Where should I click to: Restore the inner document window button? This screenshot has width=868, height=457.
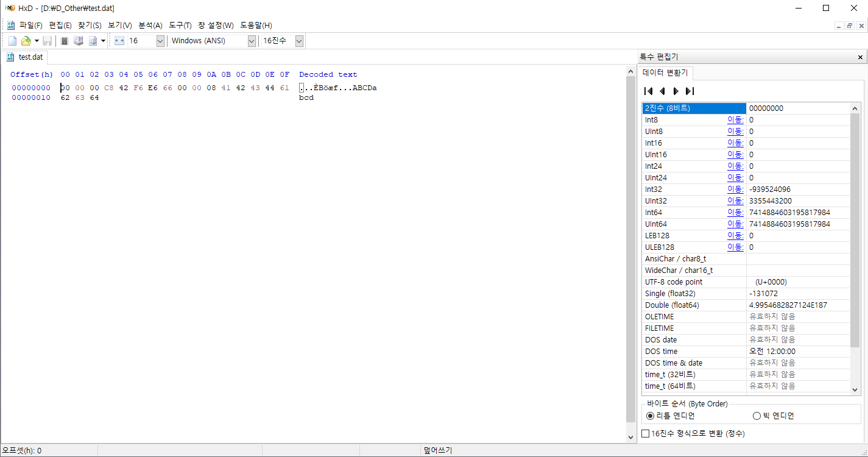click(x=850, y=26)
